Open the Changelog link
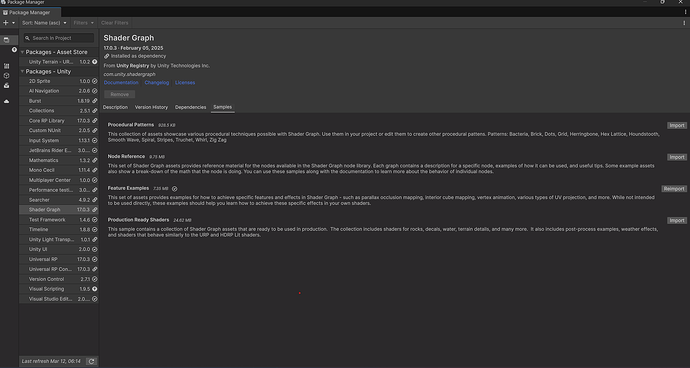 point(157,83)
